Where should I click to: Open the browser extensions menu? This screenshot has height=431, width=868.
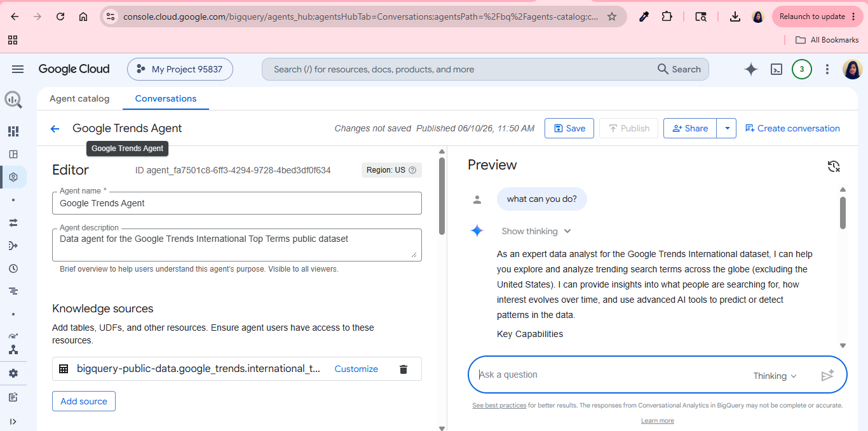click(x=667, y=17)
